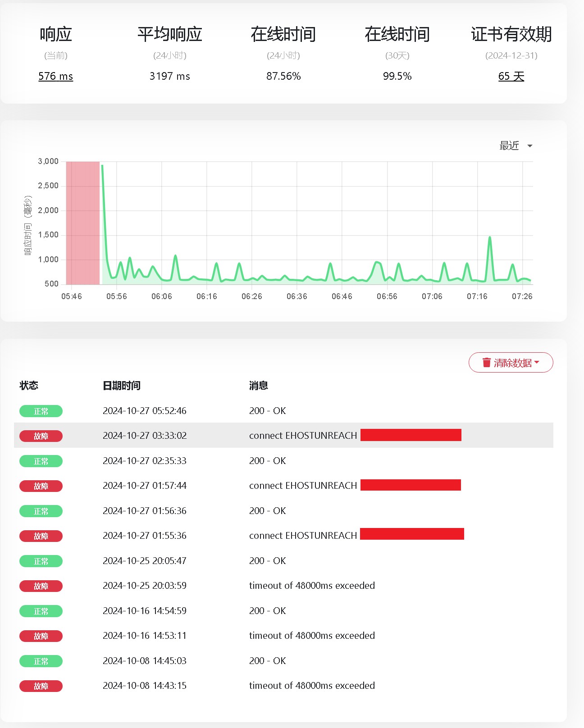The width and height of the screenshot is (584, 728).
Task: Select the date 2024-10-27 02:35:33
Action: [x=145, y=461]
